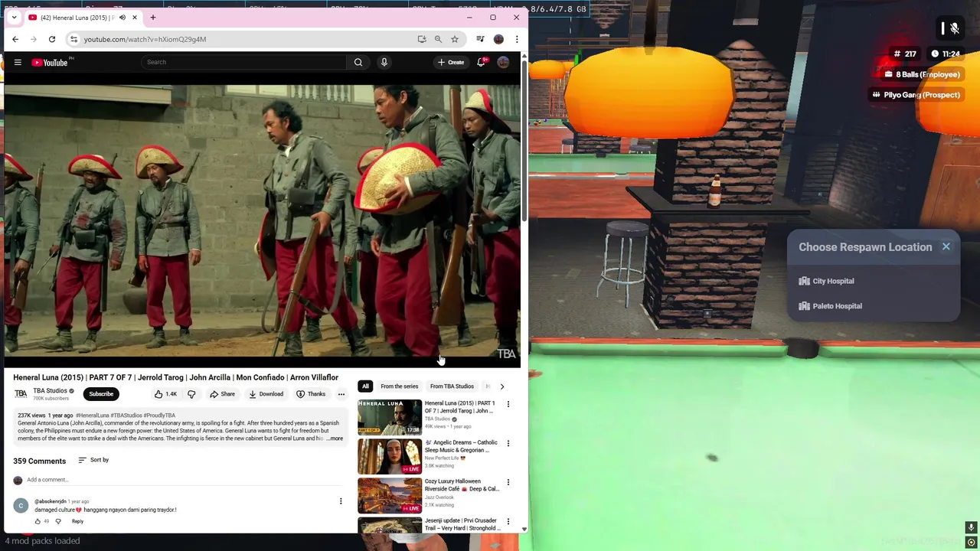Bookmark this tab with the star icon
This screenshot has width=980, height=551.
[x=455, y=39]
